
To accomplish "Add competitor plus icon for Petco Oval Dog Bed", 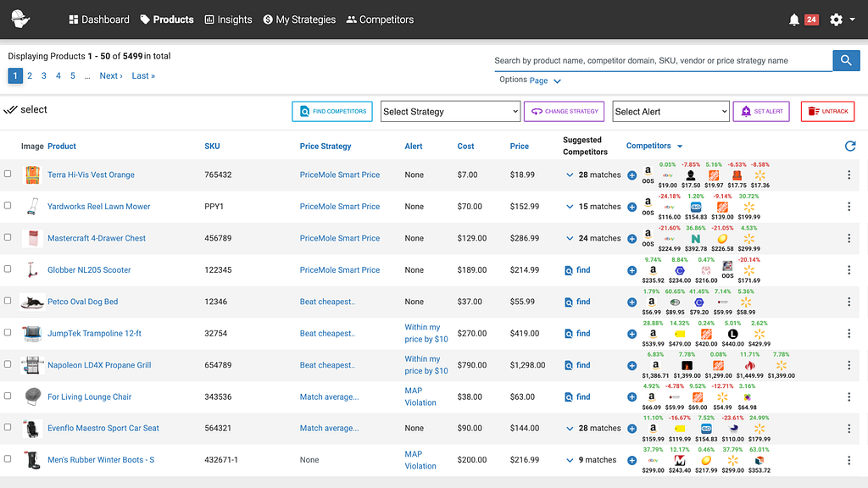I will (x=632, y=302).
